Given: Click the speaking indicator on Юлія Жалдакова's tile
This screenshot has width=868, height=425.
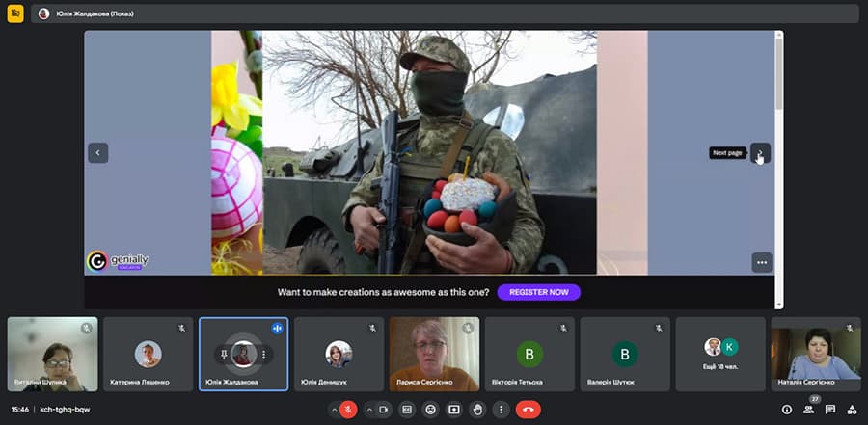Looking at the screenshot, I should pyautogui.click(x=278, y=329).
